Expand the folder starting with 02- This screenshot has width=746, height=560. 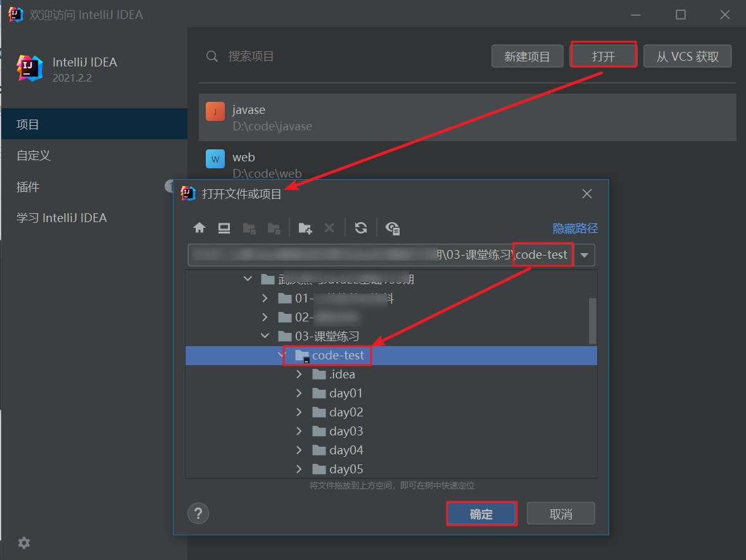(265, 317)
